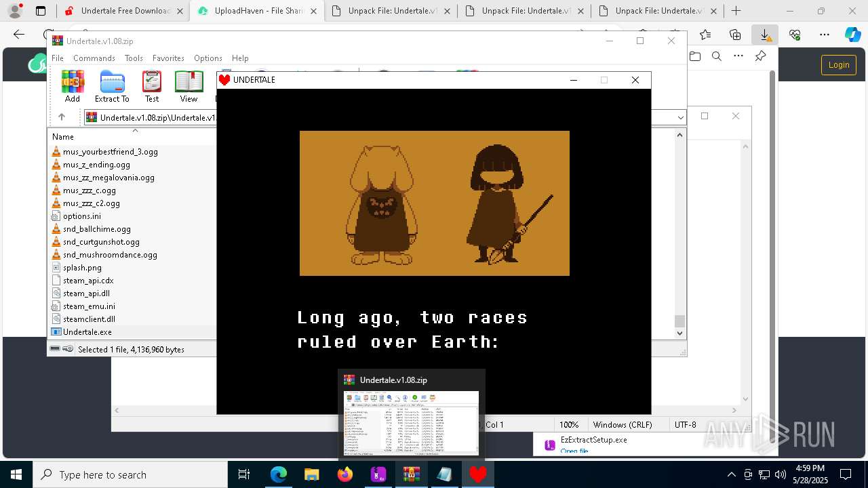Screen dimensions: 868x488
Task: Switch to first Unpack File: Undertale tab
Action: pos(389,11)
